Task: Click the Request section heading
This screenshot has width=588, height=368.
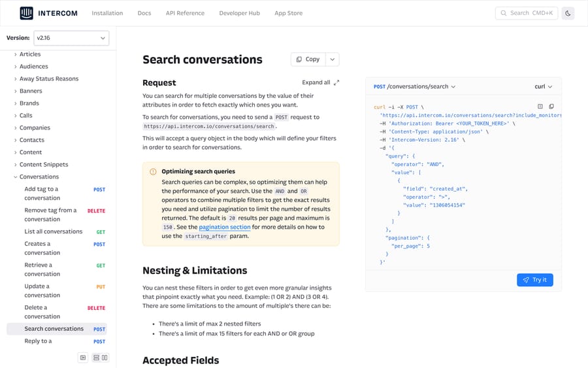Action: [x=159, y=83]
